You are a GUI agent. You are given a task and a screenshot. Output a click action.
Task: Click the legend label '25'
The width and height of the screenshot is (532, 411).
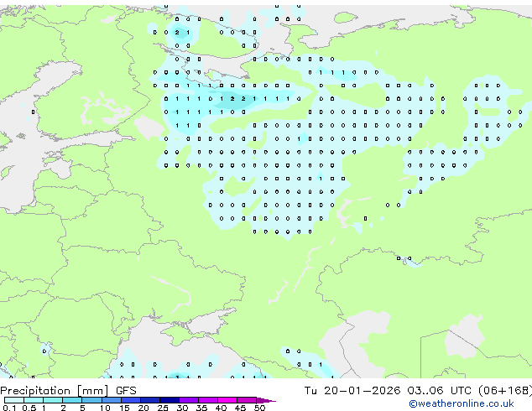[x=163, y=408]
